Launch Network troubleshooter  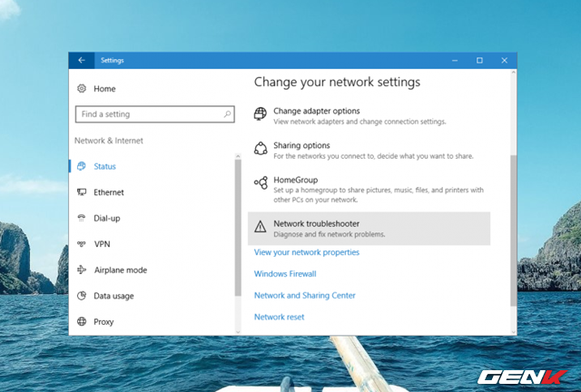click(x=369, y=229)
